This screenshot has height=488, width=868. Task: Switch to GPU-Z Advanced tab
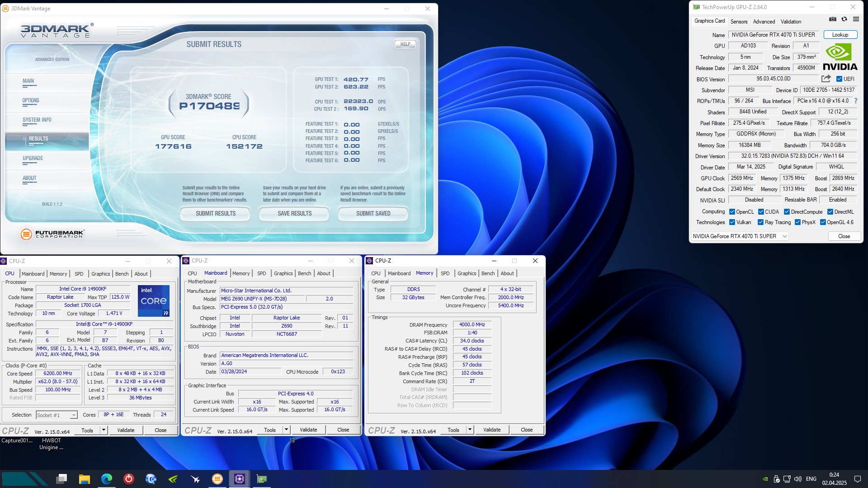(764, 21)
